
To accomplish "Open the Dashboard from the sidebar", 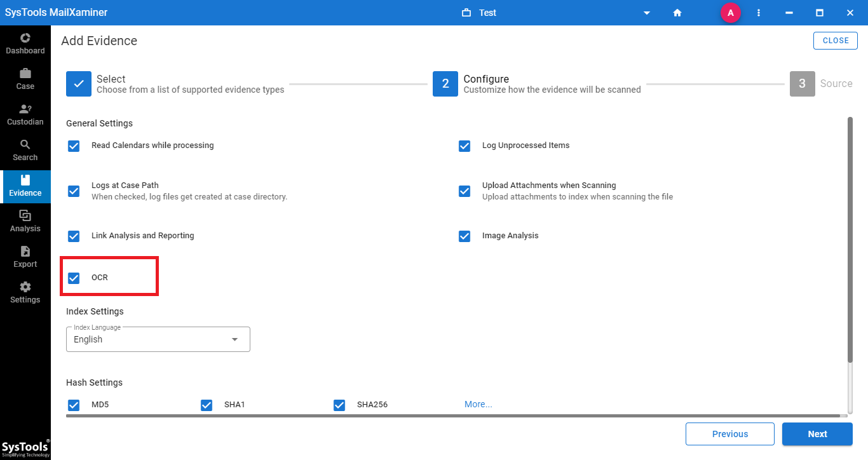I will 25,44.
